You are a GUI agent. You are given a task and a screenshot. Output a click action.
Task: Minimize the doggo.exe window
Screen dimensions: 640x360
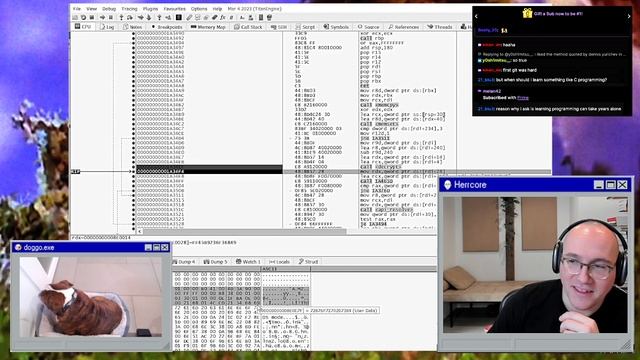click(x=148, y=247)
